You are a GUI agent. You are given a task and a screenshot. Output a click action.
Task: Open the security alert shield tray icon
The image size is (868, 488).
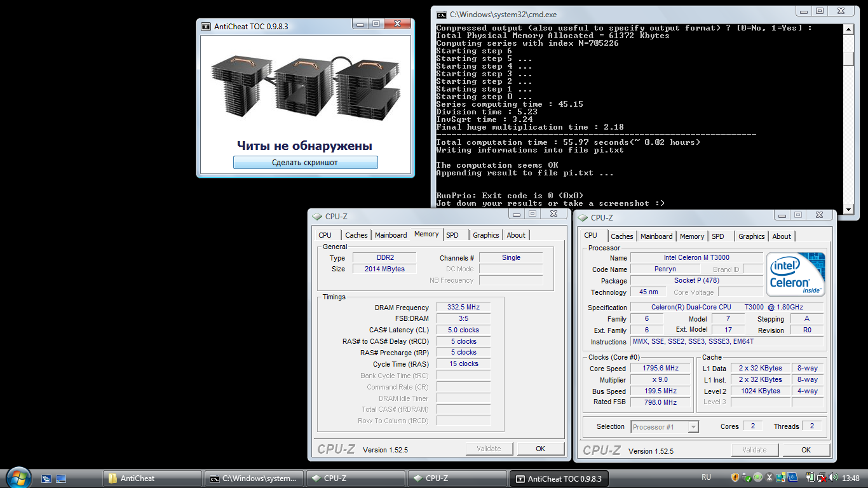click(735, 477)
